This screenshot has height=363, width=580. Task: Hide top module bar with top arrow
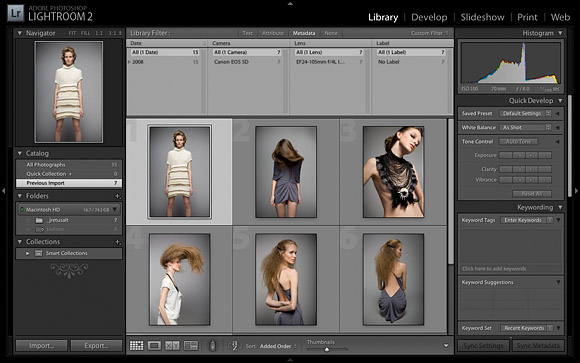tap(290, 3)
